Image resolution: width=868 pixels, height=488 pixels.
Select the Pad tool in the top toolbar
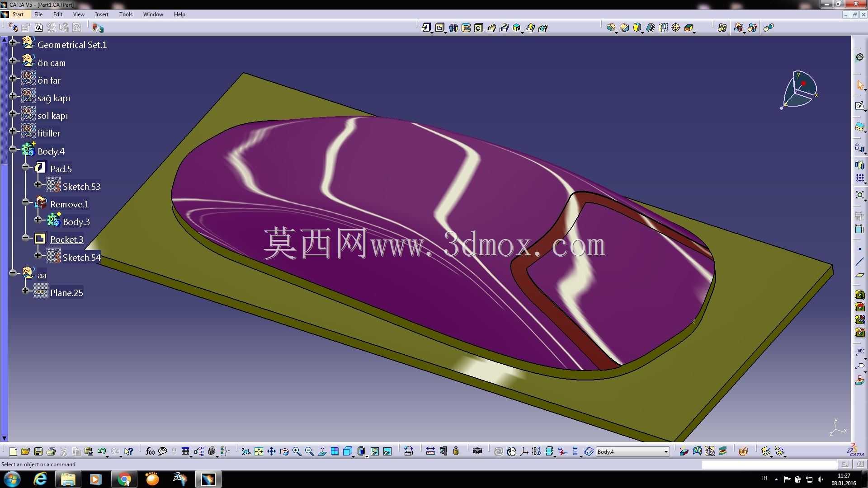[426, 28]
